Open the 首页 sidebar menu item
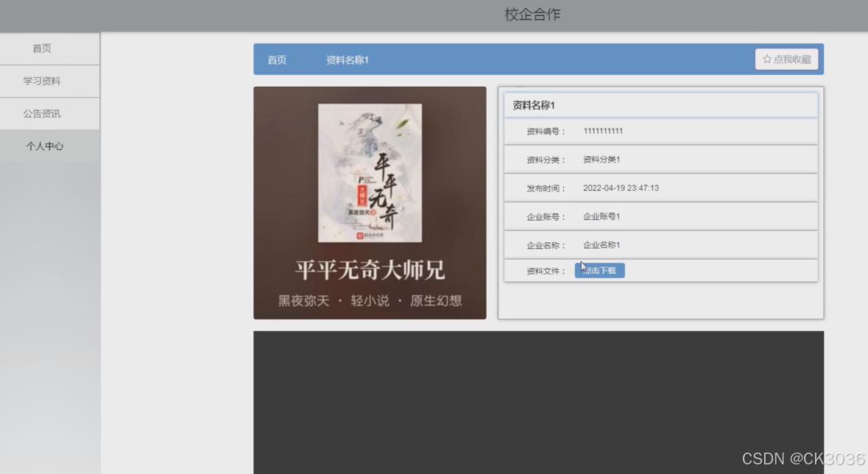The image size is (868, 474). [50, 48]
